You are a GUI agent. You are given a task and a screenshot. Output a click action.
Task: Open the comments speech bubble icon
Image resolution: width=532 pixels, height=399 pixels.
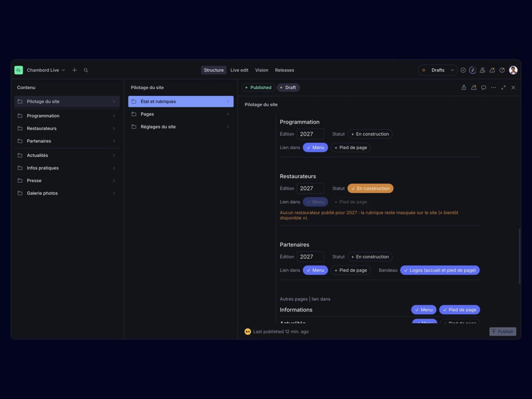pyautogui.click(x=484, y=87)
